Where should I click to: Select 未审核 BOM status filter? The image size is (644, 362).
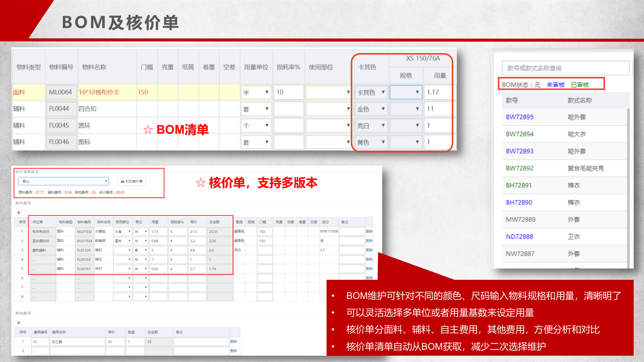click(556, 85)
